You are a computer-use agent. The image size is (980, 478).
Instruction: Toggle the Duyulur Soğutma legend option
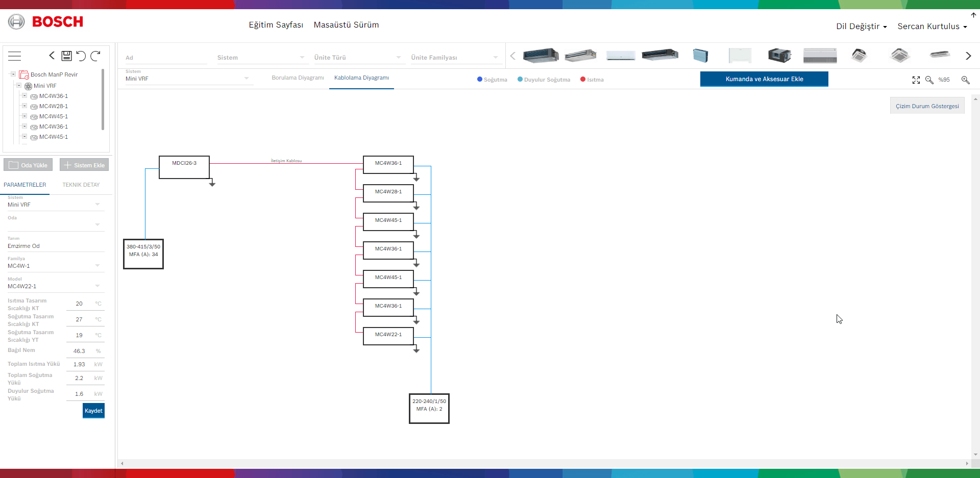[x=544, y=80]
